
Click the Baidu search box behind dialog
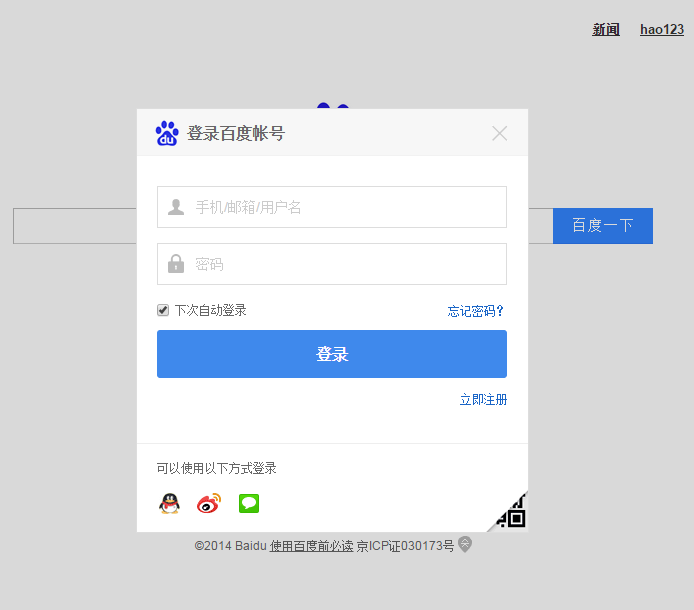pyautogui.click(x=74, y=226)
